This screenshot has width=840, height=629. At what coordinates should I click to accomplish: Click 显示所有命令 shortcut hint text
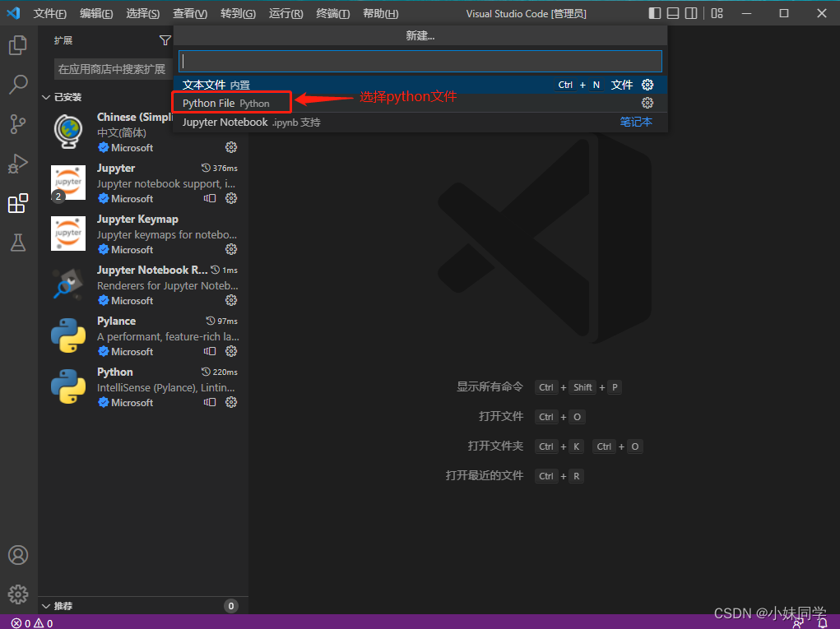(490, 386)
